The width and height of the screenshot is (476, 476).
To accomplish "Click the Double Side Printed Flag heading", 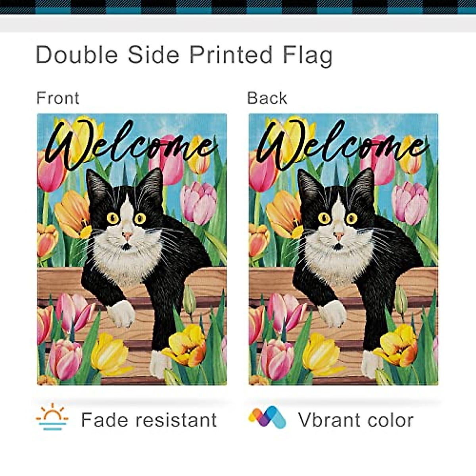I will (184, 55).
